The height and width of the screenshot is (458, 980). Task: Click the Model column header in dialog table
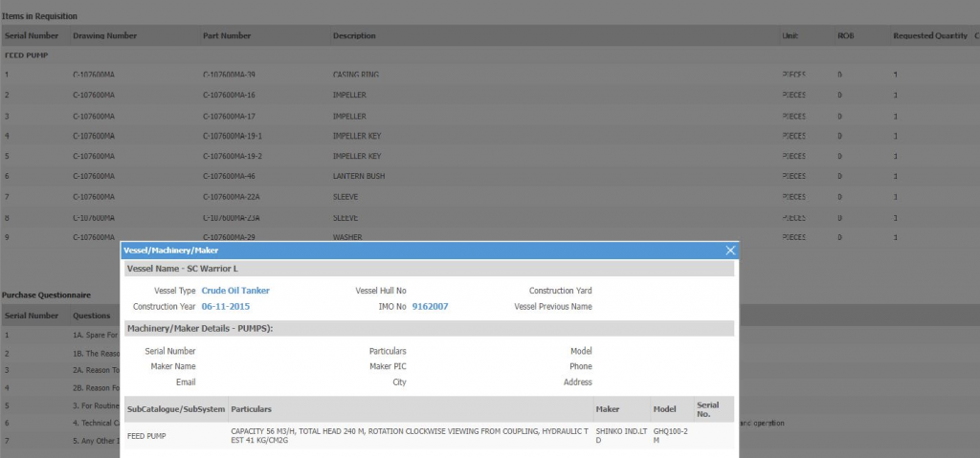[664, 409]
